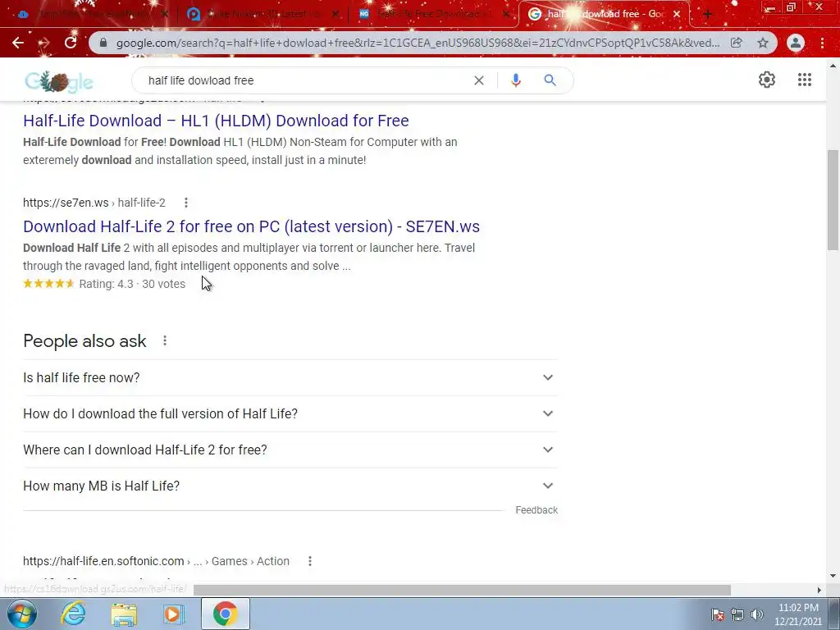Click the browser forward arrow
This screenshot has height=630, width=840.
click(44, 43)
